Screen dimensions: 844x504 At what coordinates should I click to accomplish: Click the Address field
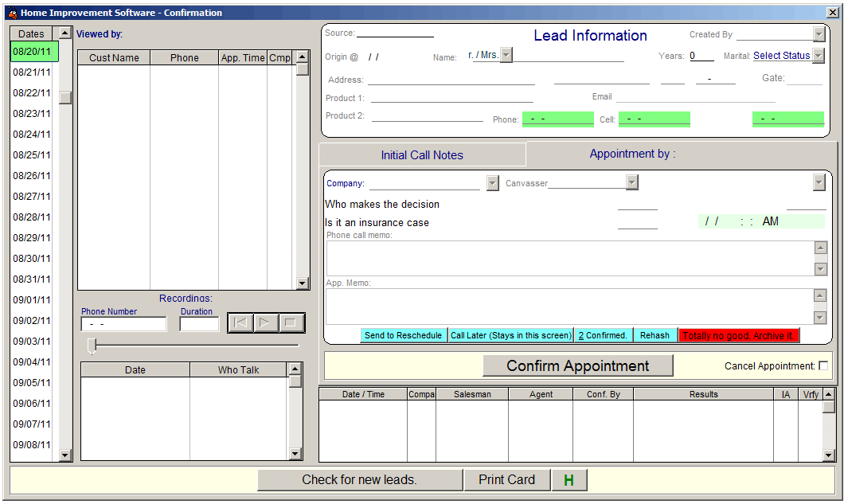point(451,79)
